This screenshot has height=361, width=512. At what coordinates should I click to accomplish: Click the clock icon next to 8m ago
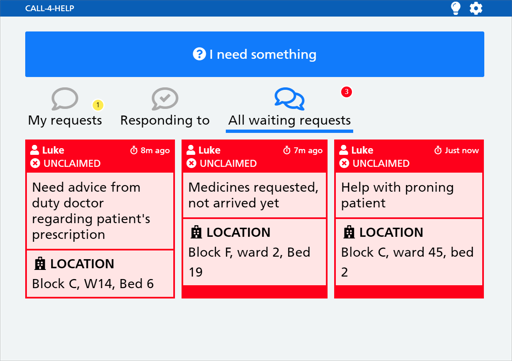pyautogui.click(x=134, y=150)
